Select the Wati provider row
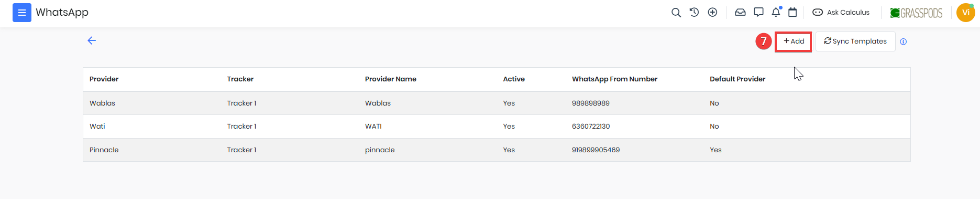 pos(497,127)
